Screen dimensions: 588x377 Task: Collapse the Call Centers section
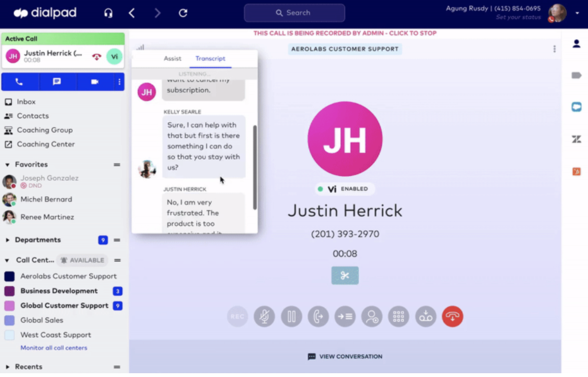7,261
